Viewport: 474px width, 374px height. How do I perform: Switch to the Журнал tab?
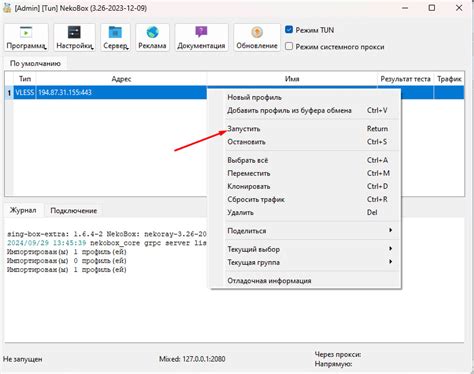[x=23, y=210]
